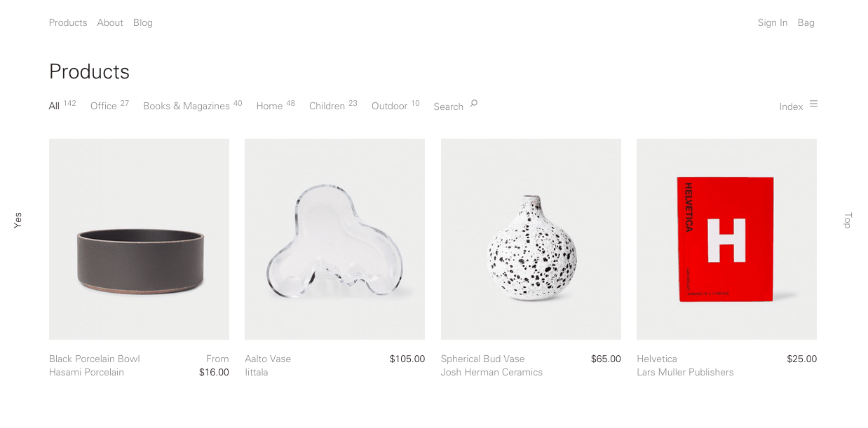Click the Index list-view icon
This screenshot has width=868, height=428.
[x=813, y=104]
